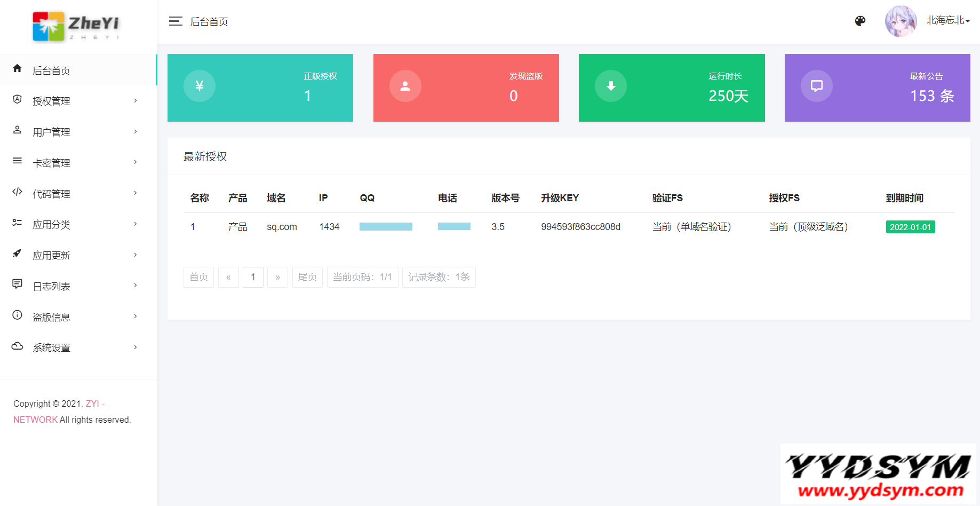This screenshot has height=506, width=980.
Task: Click the download icon on the 运行时长 card
Action: [611, 86]
